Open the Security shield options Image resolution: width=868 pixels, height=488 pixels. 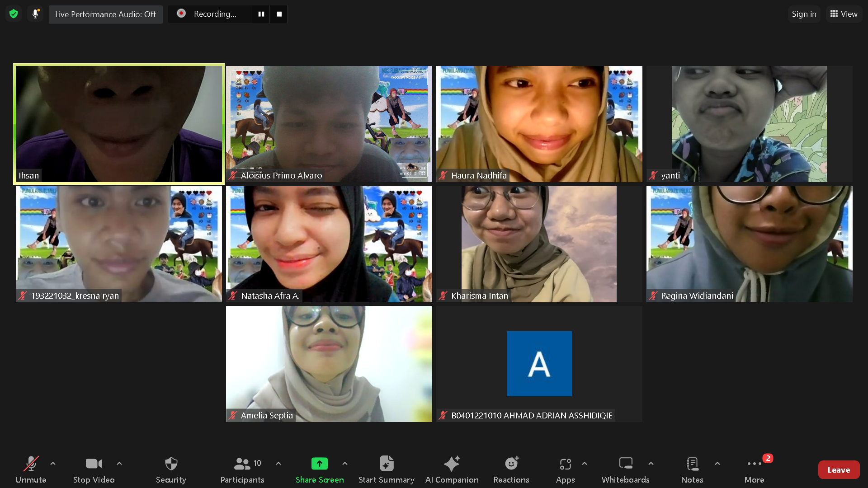point(171,469)
